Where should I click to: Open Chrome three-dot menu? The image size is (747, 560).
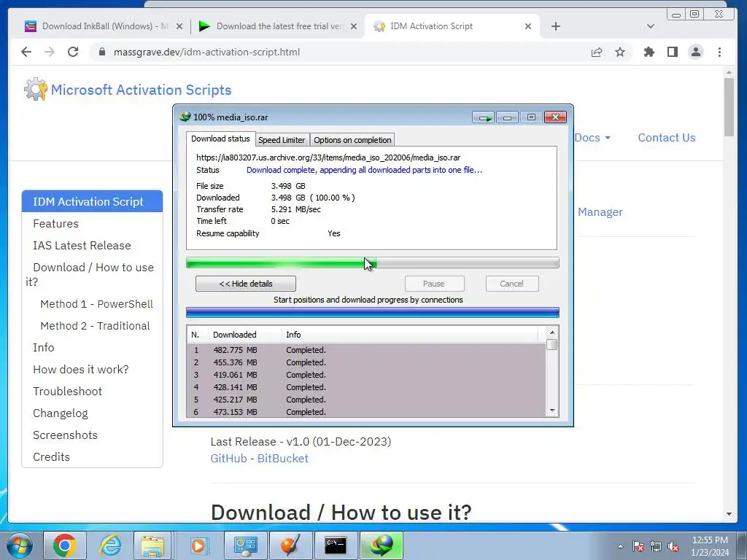tap(719, 52)
